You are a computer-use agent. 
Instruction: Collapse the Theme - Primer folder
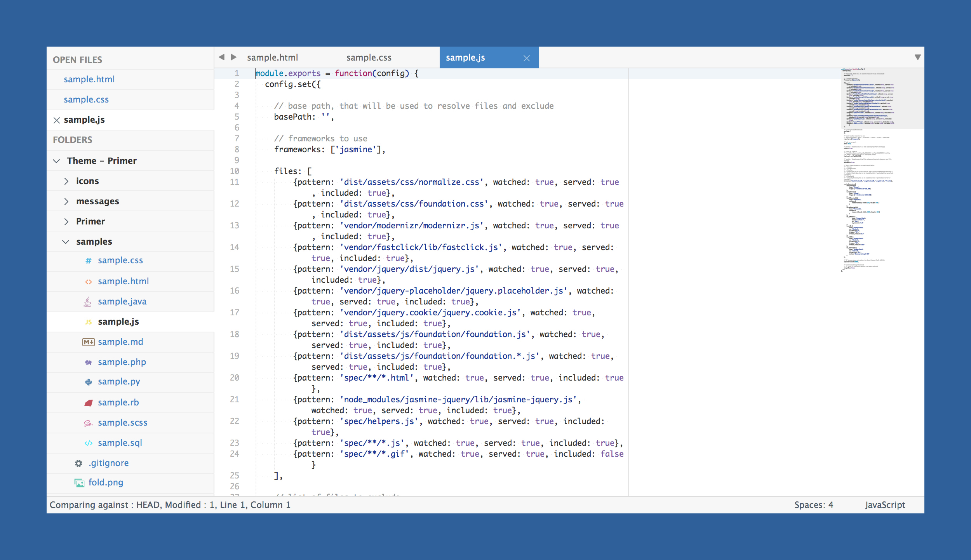click(x=57, y=161)
